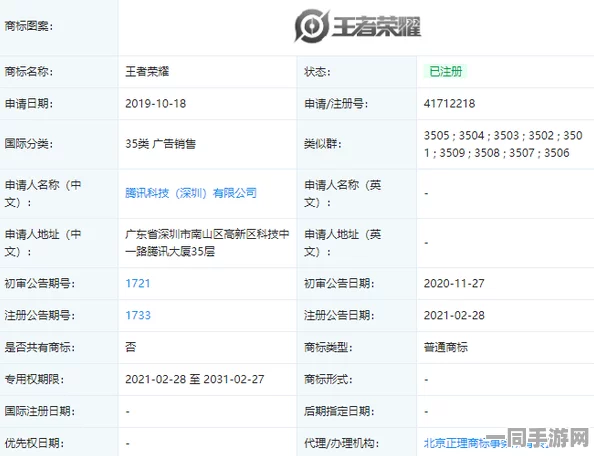Viewport: 594px width, 456px height.
Task: Click the 申请日期 label
Action: pos(28,104)
